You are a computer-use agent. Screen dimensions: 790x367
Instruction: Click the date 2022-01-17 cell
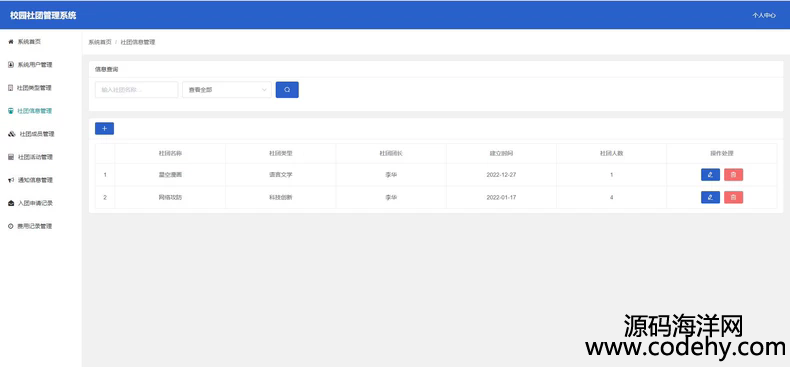(x=501, y=198)
